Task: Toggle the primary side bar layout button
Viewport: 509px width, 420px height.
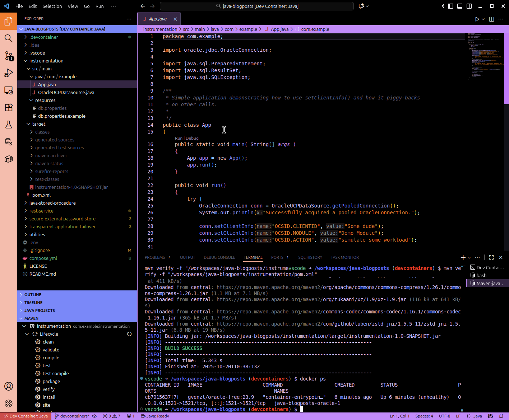Action: [x=450, y=6]
